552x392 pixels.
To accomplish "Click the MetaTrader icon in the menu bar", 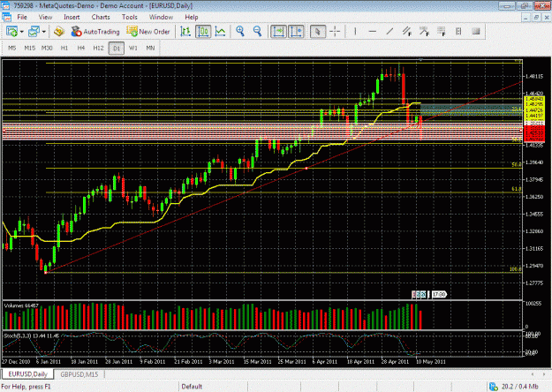I will tap(6, 17).
